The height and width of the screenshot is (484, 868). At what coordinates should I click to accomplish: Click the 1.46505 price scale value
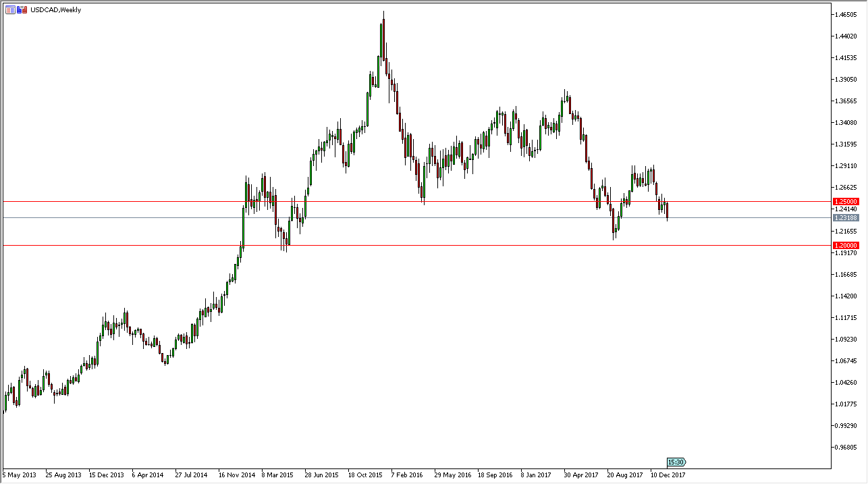847,14
